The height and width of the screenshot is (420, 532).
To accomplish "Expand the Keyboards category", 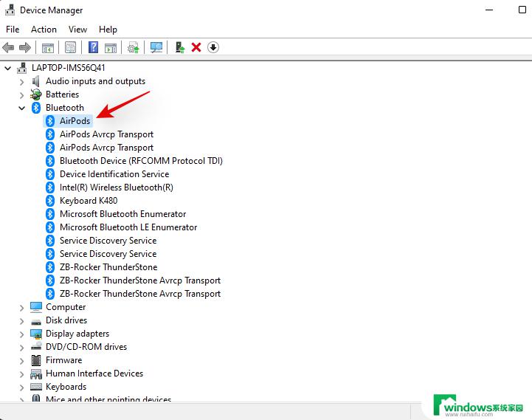I will pyautogui.click(x=21, y=388).
